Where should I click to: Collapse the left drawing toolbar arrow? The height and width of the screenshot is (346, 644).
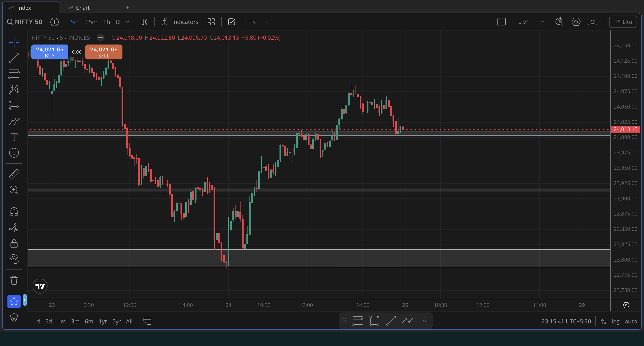click(x=25, y=300)
